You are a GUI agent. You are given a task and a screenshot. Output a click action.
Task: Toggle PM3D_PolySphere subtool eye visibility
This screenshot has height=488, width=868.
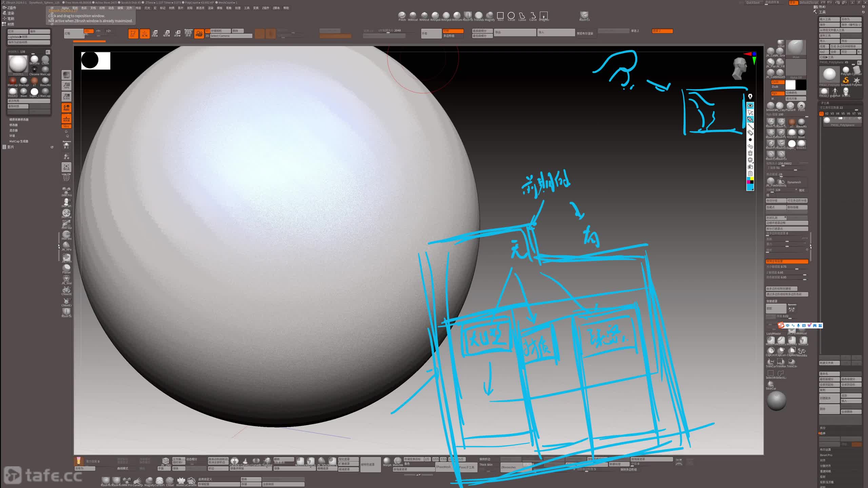pyautogui.click(x=859, y=119)
